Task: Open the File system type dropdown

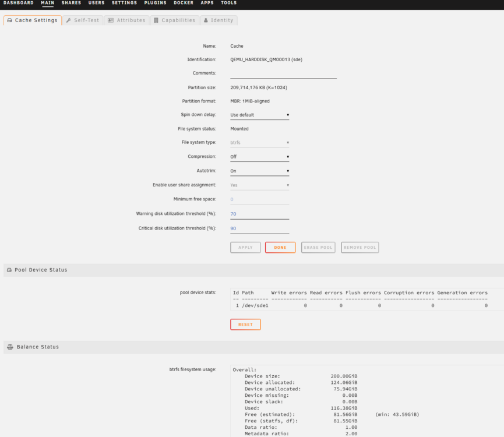Action: tap(259, 143)
